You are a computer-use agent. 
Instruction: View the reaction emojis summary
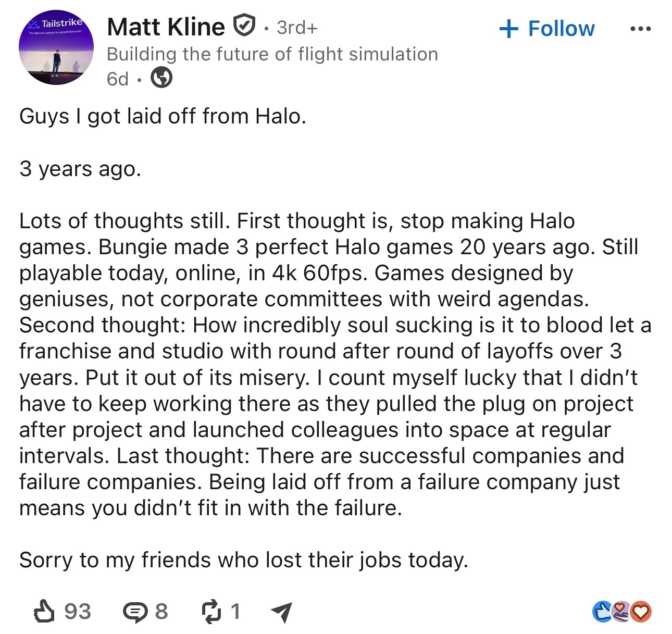coord(623,612)
